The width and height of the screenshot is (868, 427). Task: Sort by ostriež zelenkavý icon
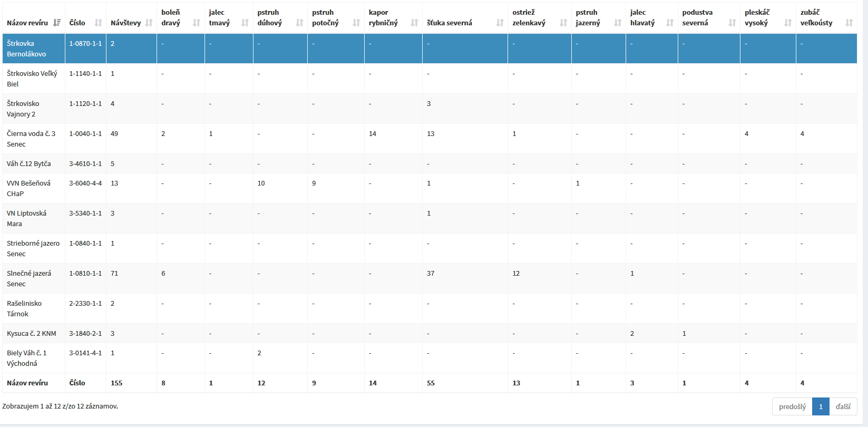[x=563, y=23]
